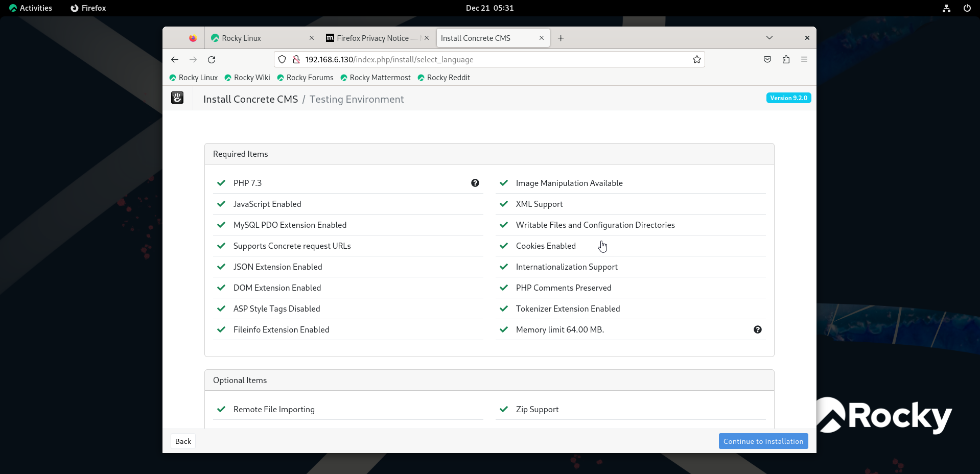Close the Install Concrete CMS tab
This screenshot has width=980, height=474.
point(542,38)
